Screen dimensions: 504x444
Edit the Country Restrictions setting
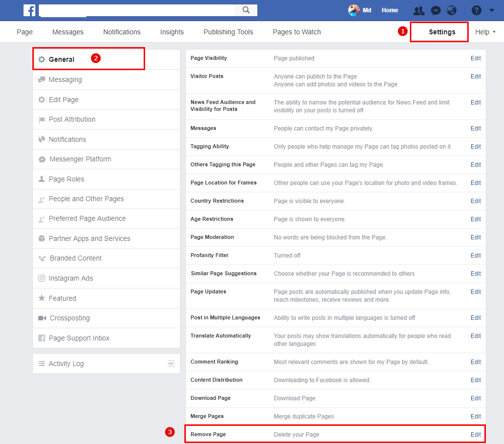[x=476, y=201]
